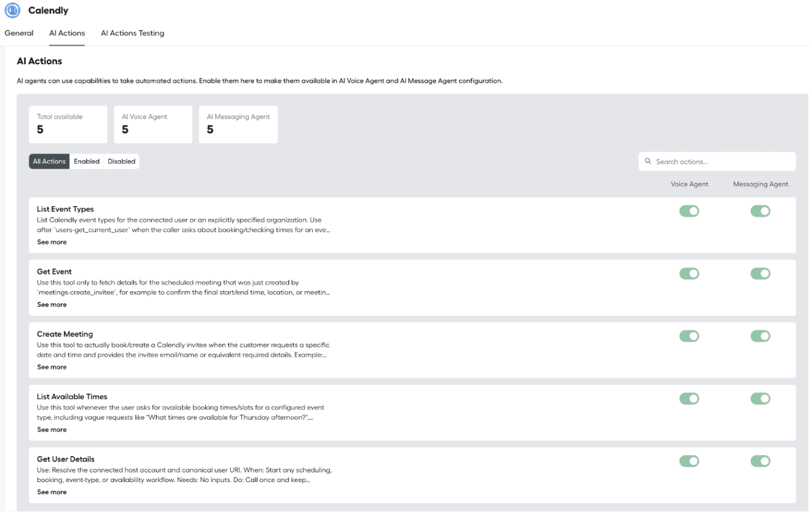Image resolution: width=812 pixels, height=517 pixels.
Task: Expand See more under Create Meeting
Action: point(52,367)
